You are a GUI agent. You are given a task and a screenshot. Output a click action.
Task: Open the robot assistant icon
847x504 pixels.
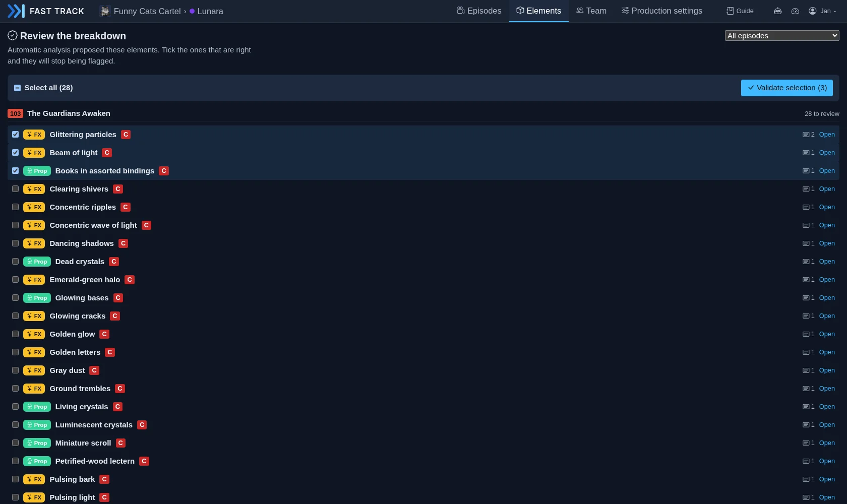778,11
